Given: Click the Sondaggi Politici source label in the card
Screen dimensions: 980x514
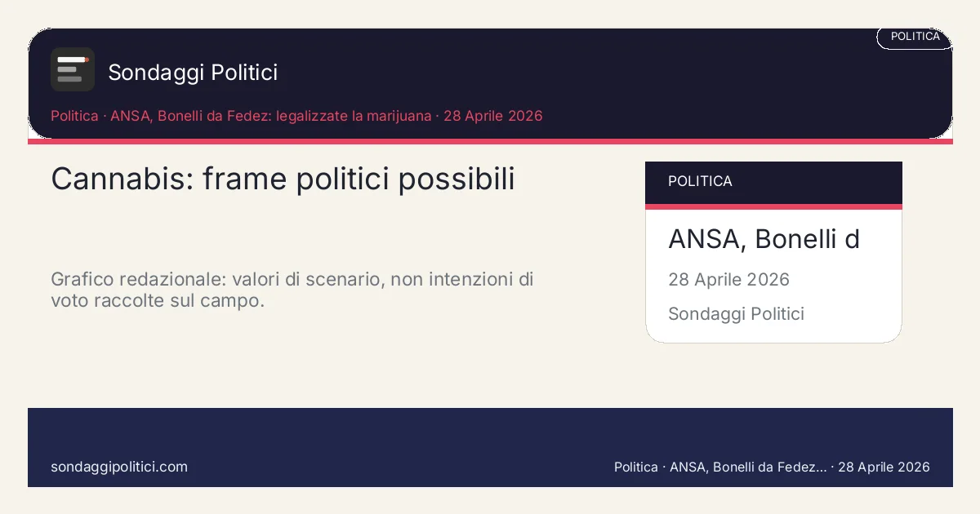Looking at the screenshot, I should [x=736, y=314].
